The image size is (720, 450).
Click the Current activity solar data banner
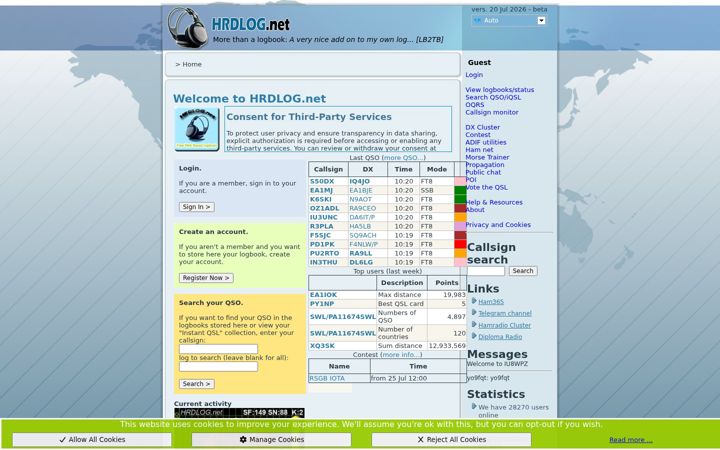pyautogui.click(x=239, y=413)
